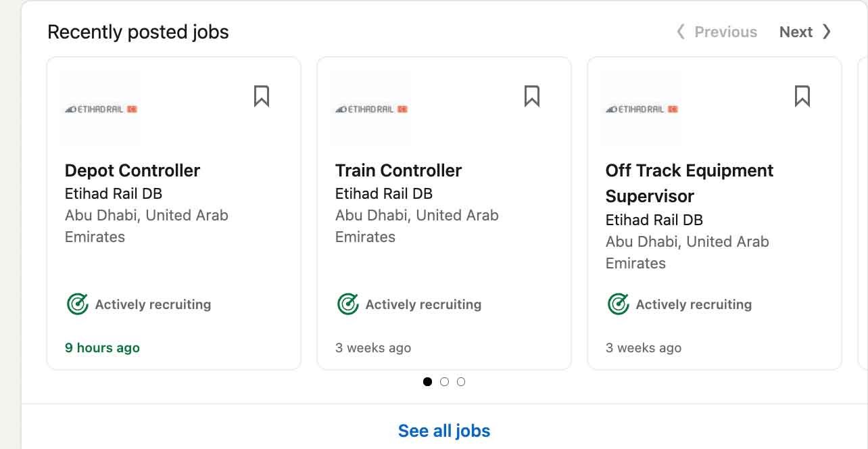Image resolution: width=868 pixels, height=449 pixels.
Task: Go to Next page of recent jobs
Action: click(796, 32)
